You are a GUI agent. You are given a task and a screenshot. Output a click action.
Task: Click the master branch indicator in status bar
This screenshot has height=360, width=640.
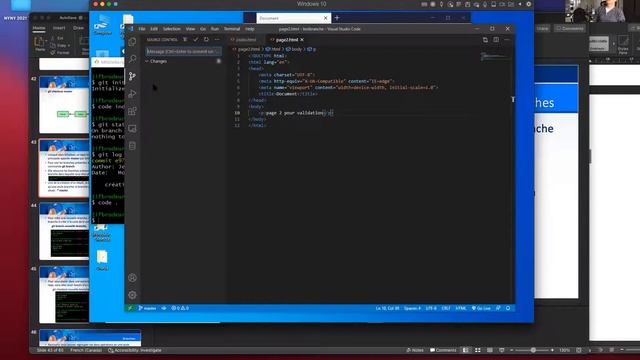coord(147,308)
